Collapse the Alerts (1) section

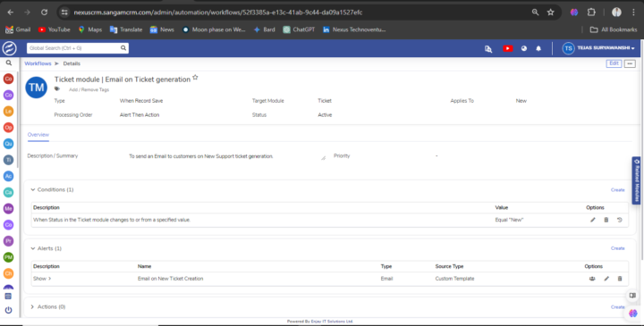pos(33,248)
